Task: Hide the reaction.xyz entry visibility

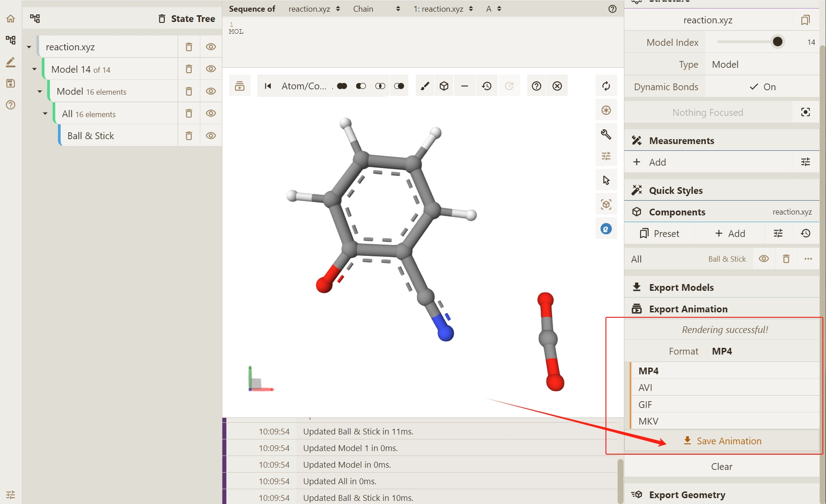Action: [211, 47]
